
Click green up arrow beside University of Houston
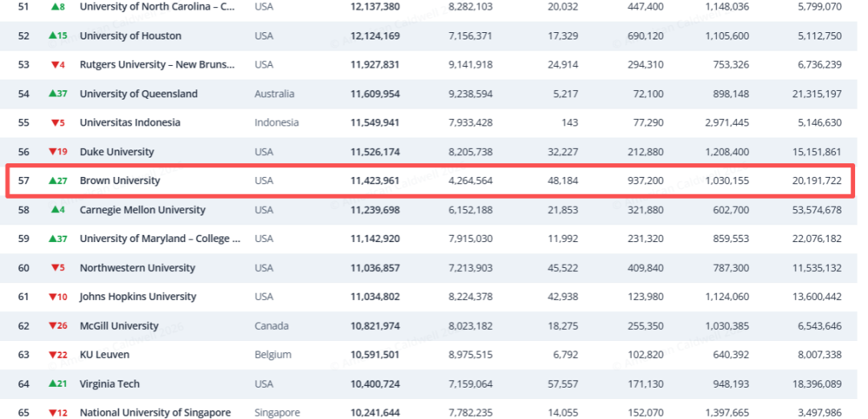tap(52, 36)
